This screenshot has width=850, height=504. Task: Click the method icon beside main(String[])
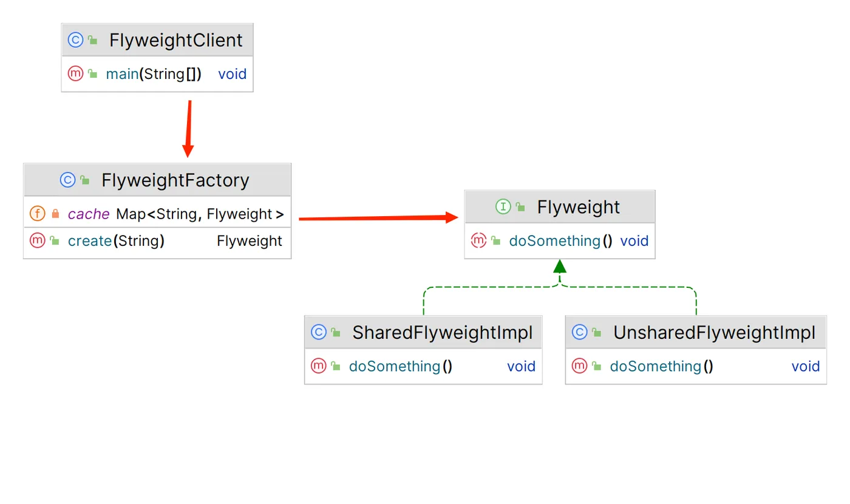pyautogui.click(x=75, y=74)
